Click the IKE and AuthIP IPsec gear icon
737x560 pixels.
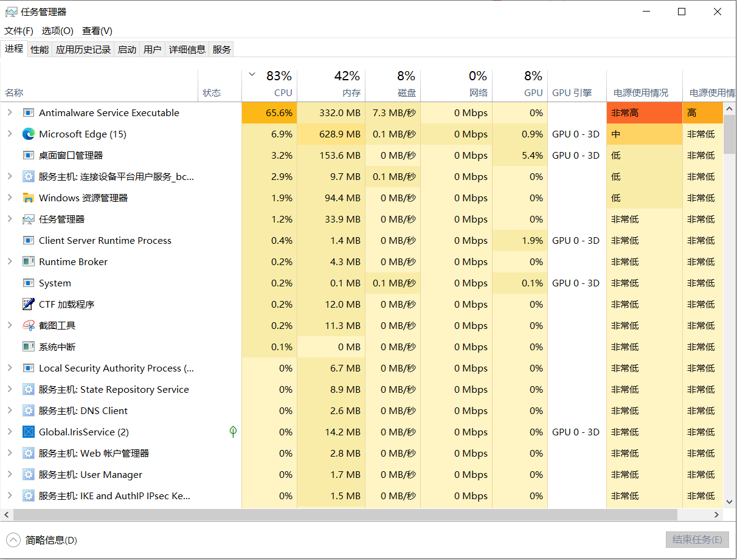28,496
